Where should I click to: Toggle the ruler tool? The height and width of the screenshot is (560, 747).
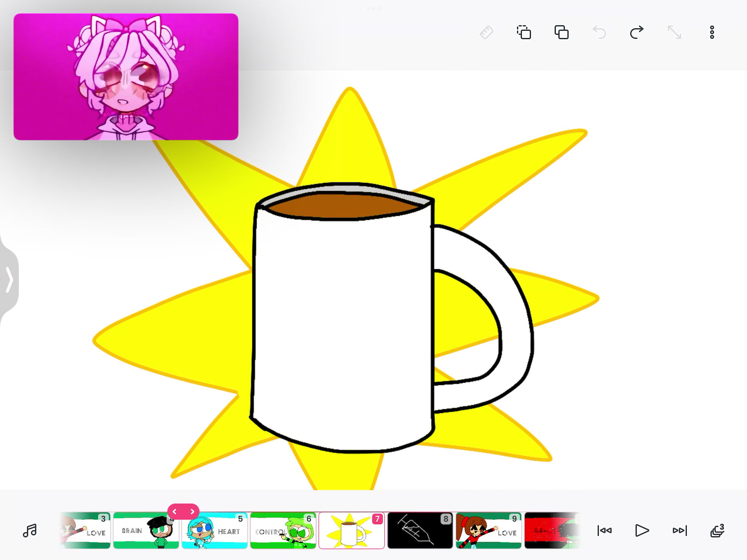[486, 32]
